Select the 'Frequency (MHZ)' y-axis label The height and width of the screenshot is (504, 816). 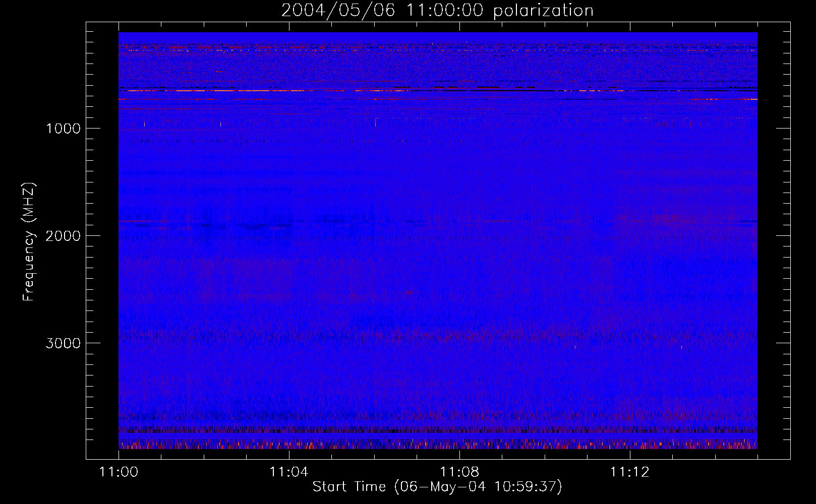pos(29,242)
